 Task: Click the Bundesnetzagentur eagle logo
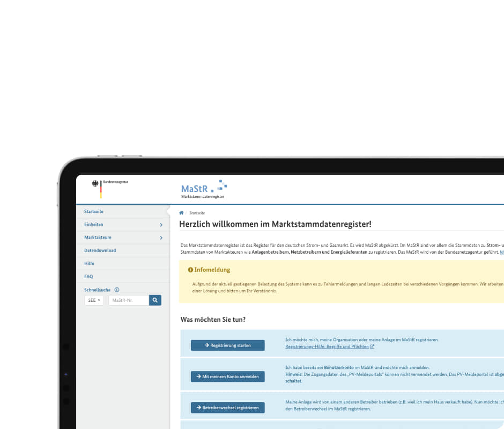click(x=97, y=184)
